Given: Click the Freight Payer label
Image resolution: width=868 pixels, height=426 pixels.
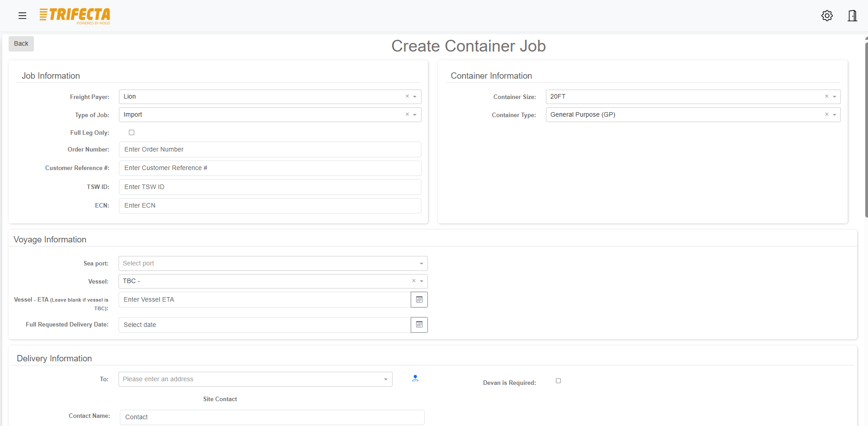Looking at the screenshot, I should (90, 97).
